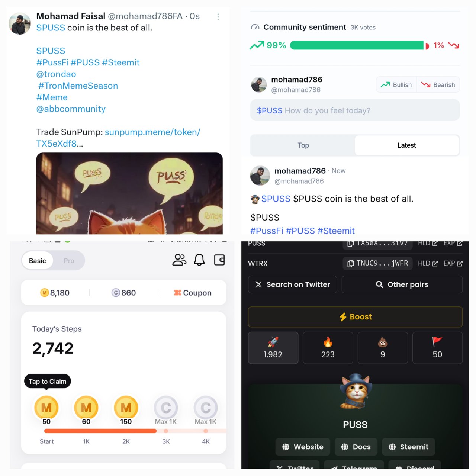Switch to Pro mode

coord(69,261)
